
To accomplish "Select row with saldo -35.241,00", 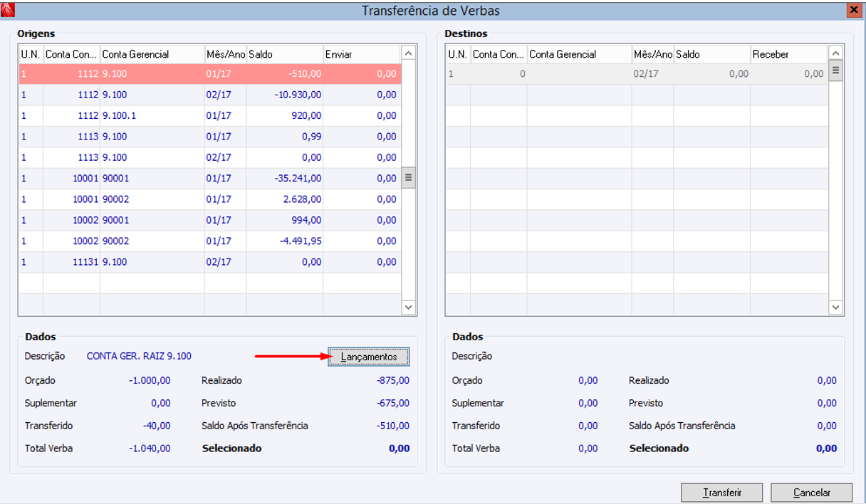I will (210, 179).
